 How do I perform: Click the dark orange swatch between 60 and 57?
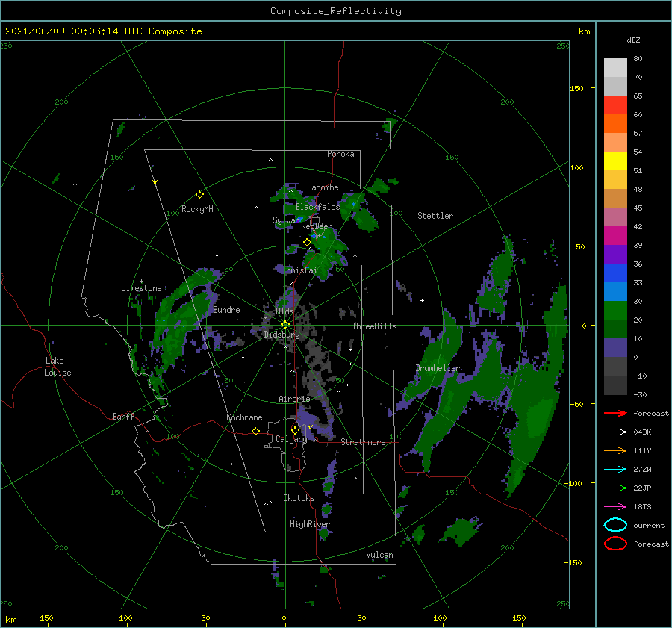coord(615,123)
